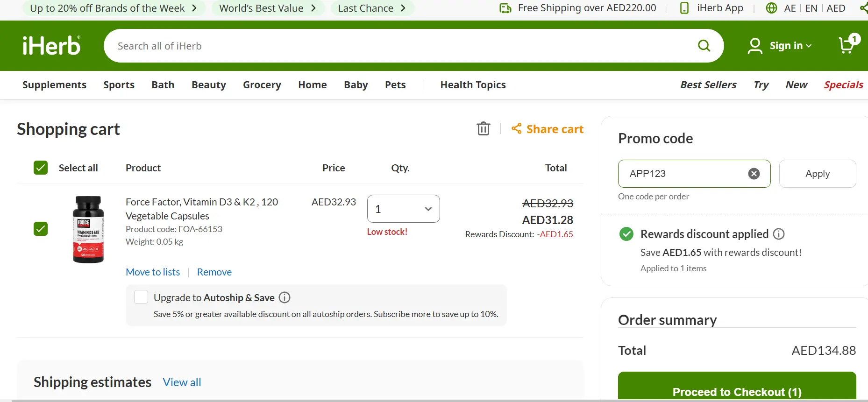The height and width of the screenshot is (402, 868).
Task: Uncheck the Force Factor product checkbox
Action: [x=41, y=229]
